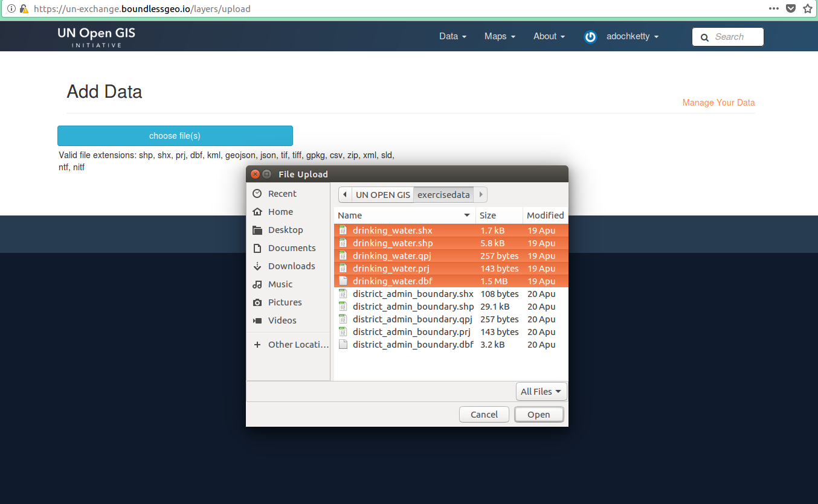Click the Music note icon

[x=257, y=284]
